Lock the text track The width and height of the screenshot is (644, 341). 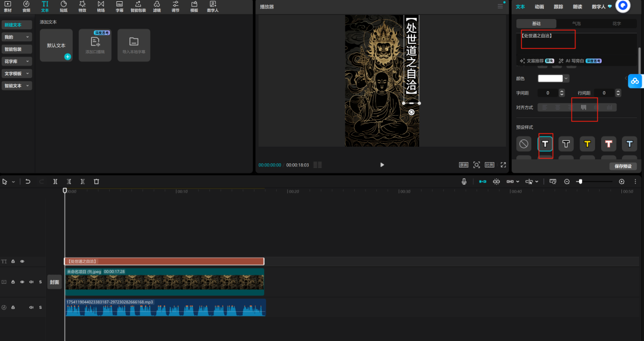pyautogui.click(x=13, y=261)
